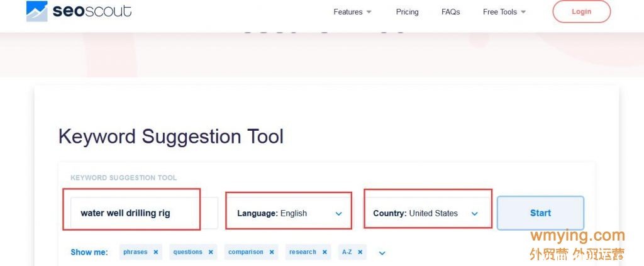Remove the comparison filter tag
Screen dimensions: 644x266
[272, 252]
